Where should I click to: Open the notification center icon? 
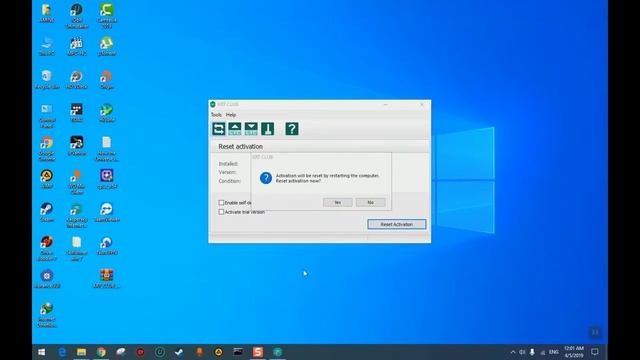[595, 352]
